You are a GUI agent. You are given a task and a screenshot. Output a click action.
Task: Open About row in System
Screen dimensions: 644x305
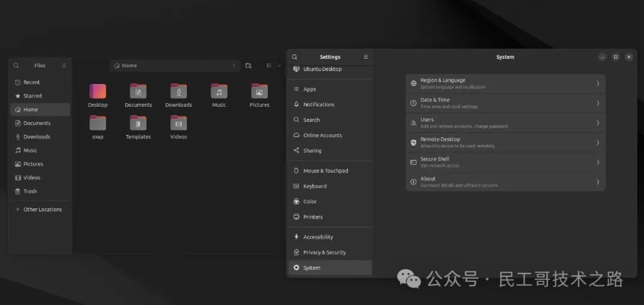(505, 181)
